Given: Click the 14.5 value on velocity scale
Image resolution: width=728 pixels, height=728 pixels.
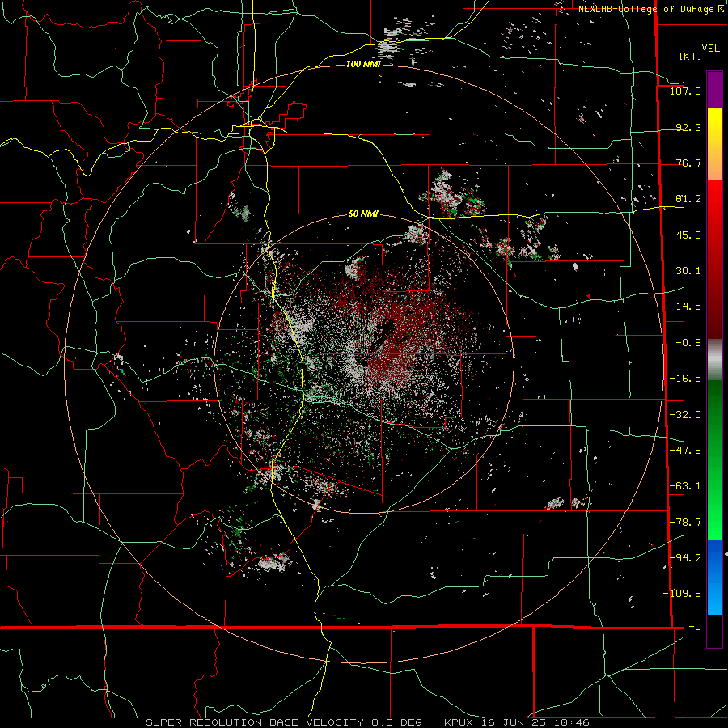Looking at the screenshot, I should pyautogui.click(x=688, y=307).
